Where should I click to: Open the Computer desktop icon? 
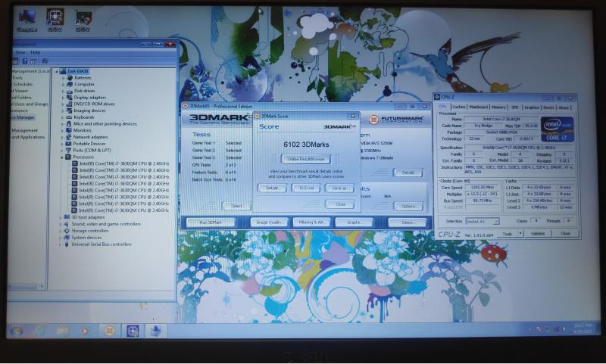pos(27,20)
